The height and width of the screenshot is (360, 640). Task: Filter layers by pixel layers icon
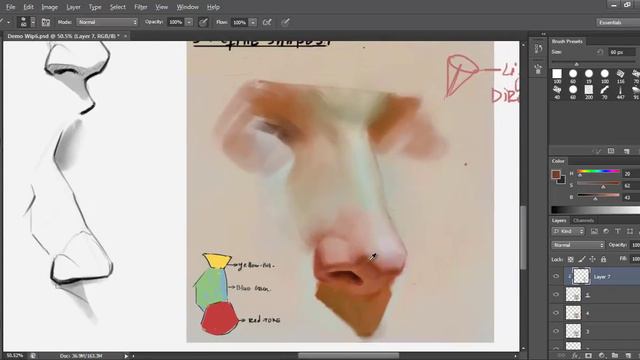point(594,231)
